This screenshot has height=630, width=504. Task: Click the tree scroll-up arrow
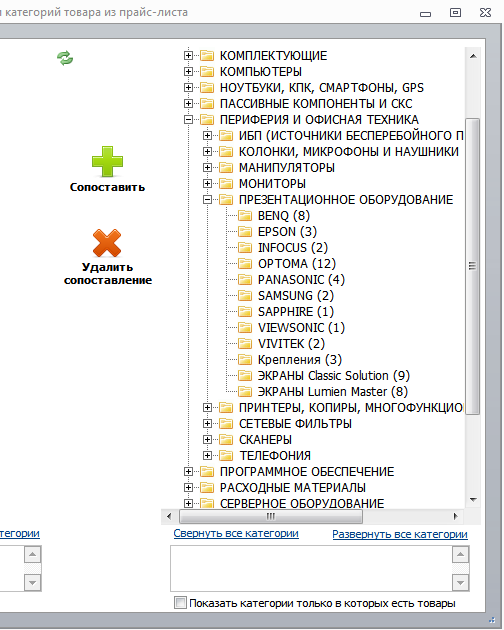[x=473, y=56]
